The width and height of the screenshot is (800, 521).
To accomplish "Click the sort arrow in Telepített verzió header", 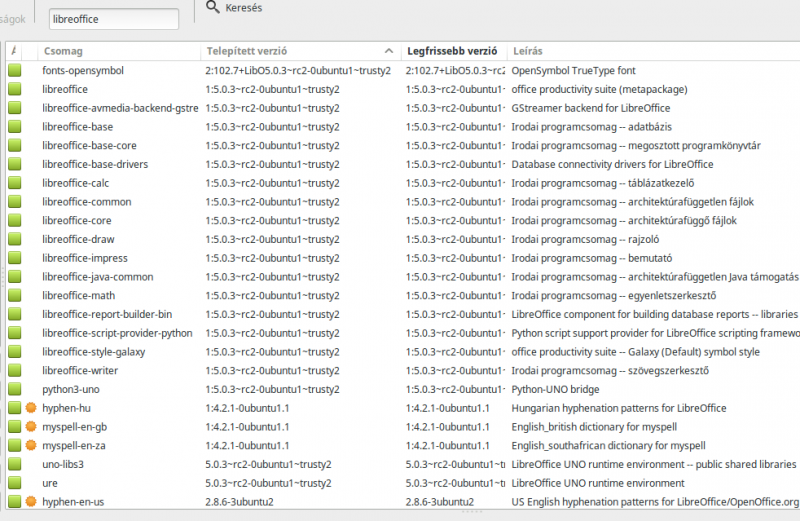I will point(389,51).
